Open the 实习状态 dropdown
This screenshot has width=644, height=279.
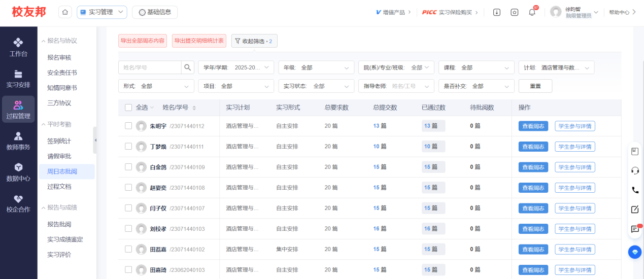click(x=316, y=86)
